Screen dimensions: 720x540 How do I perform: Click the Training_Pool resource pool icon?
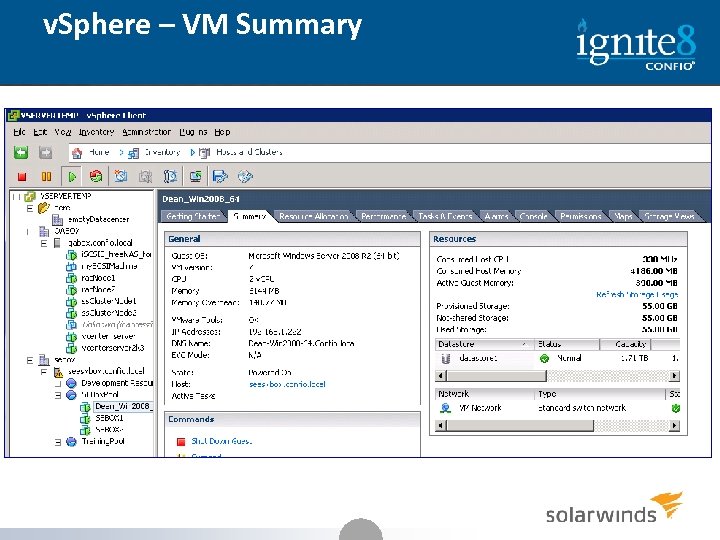pos(71,442)
